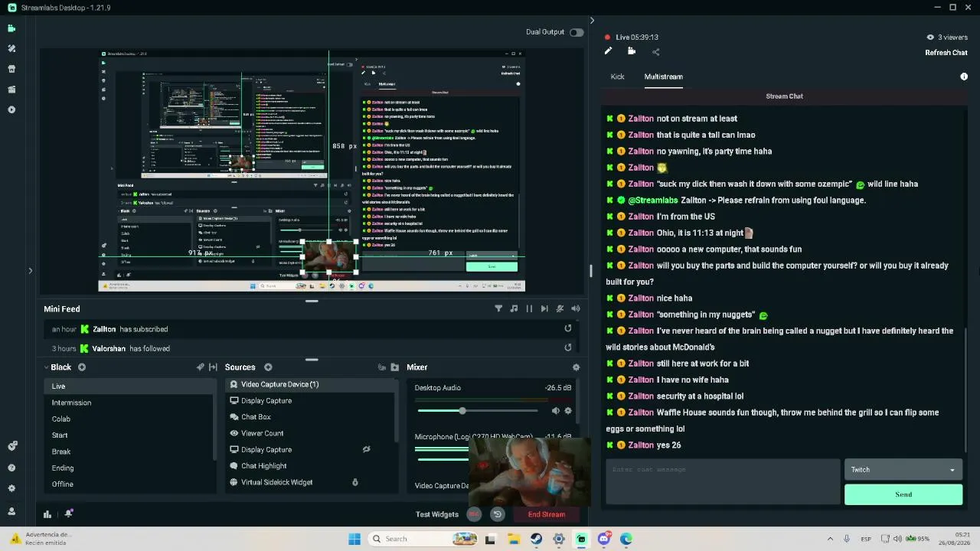
Task: Toggle the Dual Output switch
Action: click(x=577, y=32)
